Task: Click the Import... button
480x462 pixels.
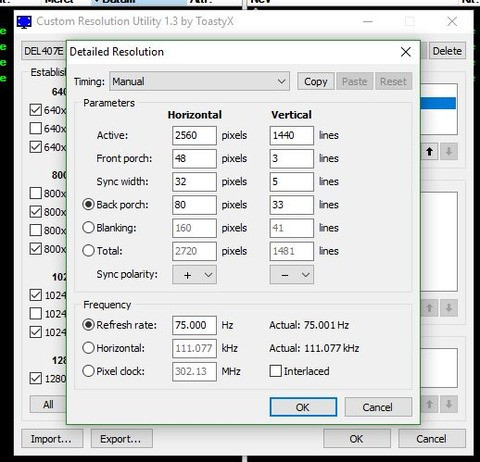Action: click(52, 439)
